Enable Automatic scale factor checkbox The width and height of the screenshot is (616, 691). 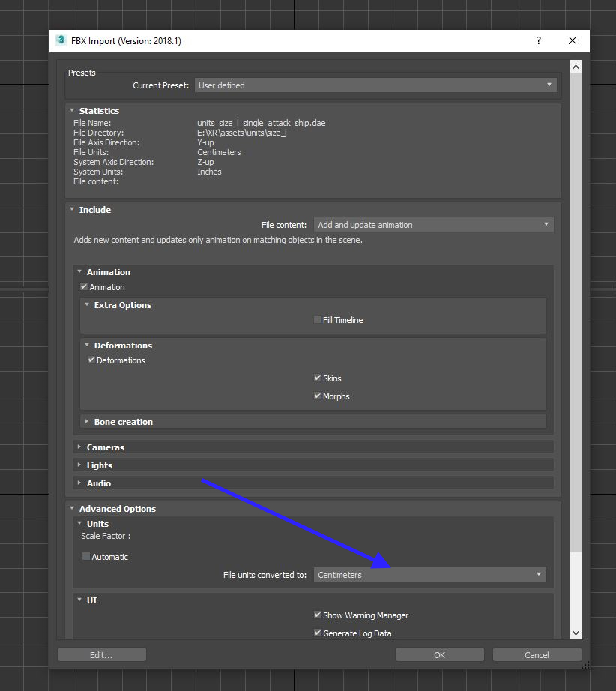pos(86,557)
